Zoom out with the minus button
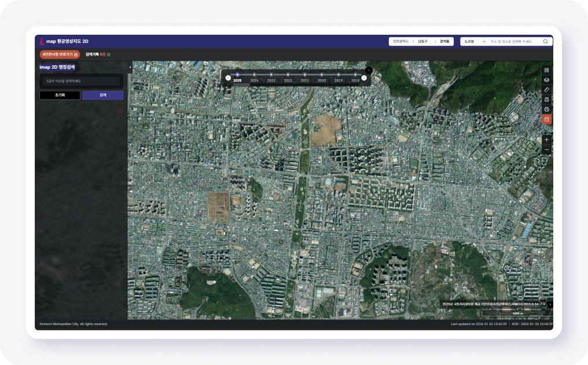Screen dimensions: 588x365 coord(546,150)
